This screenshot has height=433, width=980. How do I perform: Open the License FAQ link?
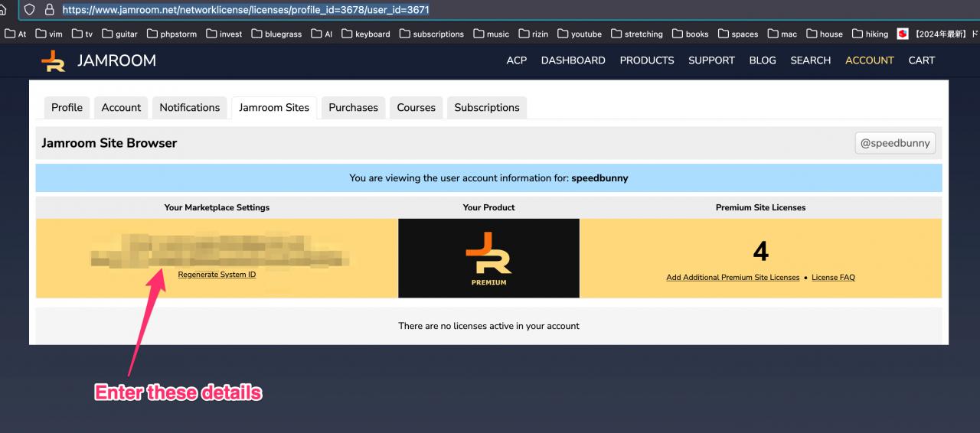pos(833,278)
